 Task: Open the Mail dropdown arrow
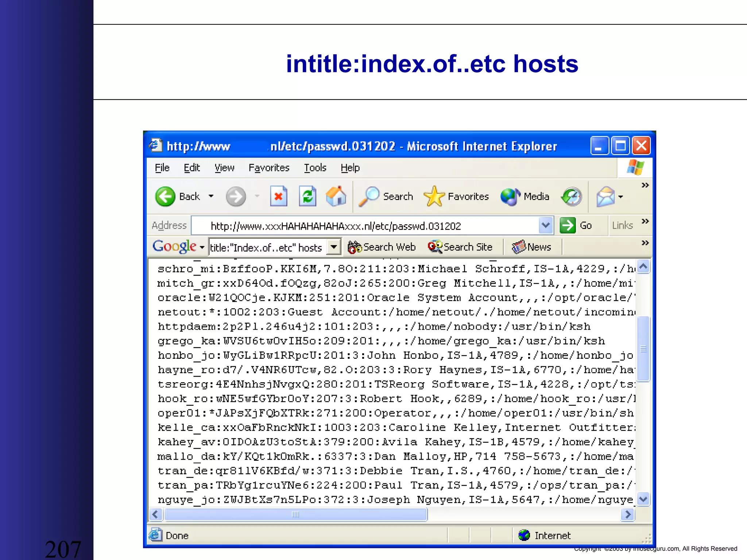pyautogui.click(x=621, y=197)
